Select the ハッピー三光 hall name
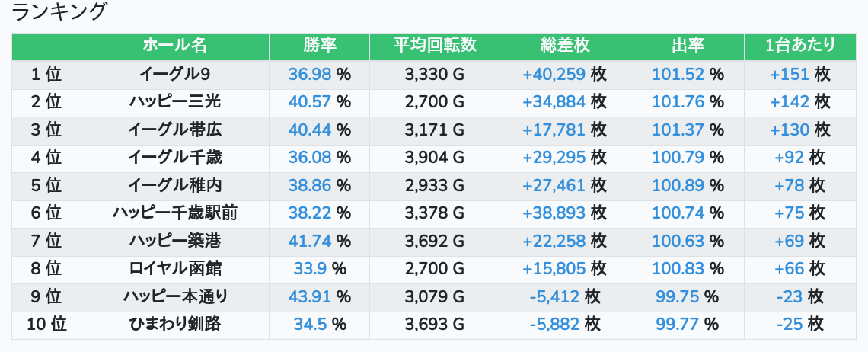Screen dimensions: 868x352 pos(174,101)
